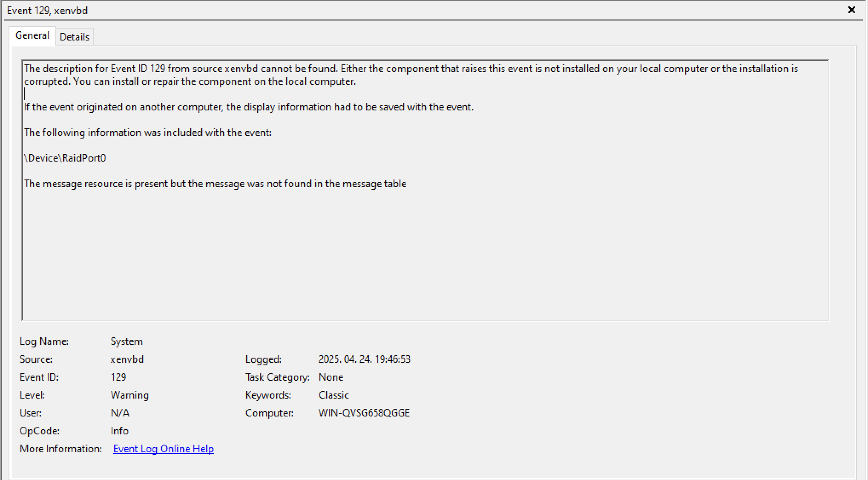The height and width of the screenshot is (480, 868).
Task: Click the Level value Warning
Action: (x=129, y=395)
